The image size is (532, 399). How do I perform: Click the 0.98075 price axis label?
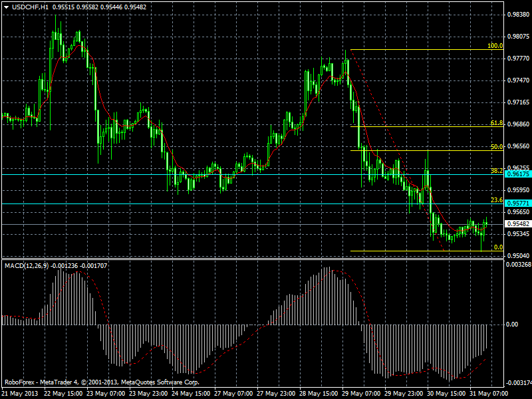[x=518, y=37]
